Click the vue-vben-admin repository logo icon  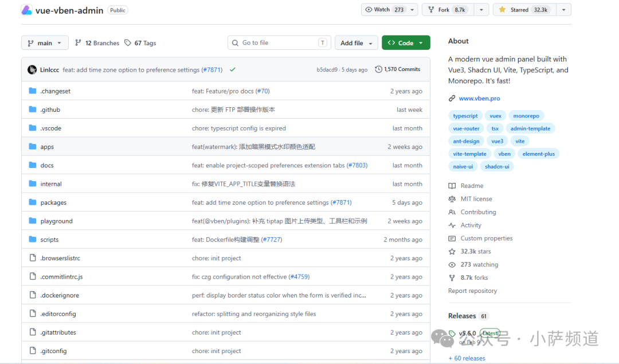pyautogui.click(x=27, y=10)
